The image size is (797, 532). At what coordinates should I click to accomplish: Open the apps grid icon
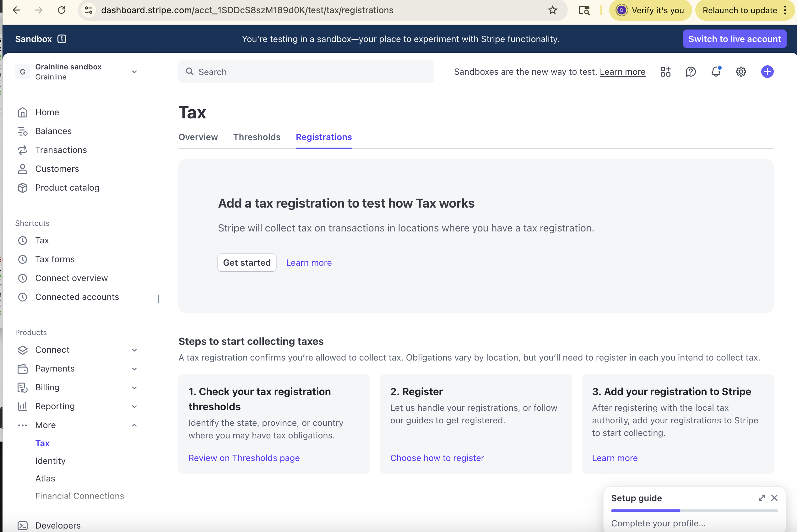[x=665, y=72]
